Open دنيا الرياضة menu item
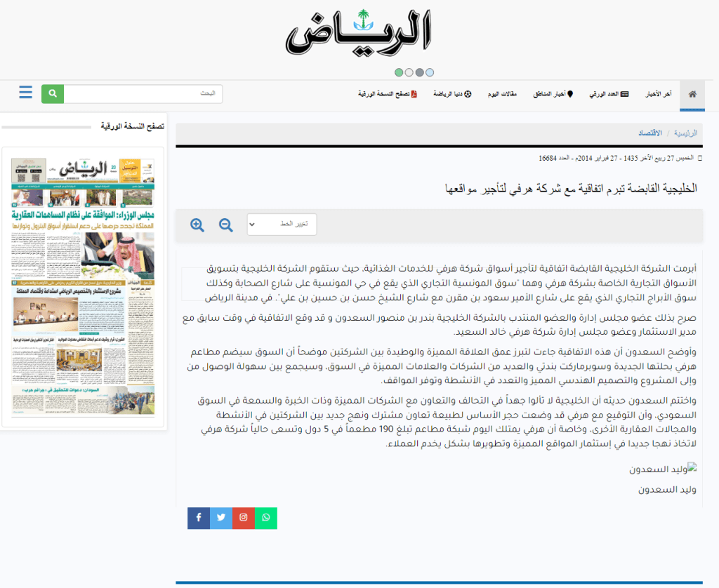This screenshot has width=719, height=588. point(452,94)
